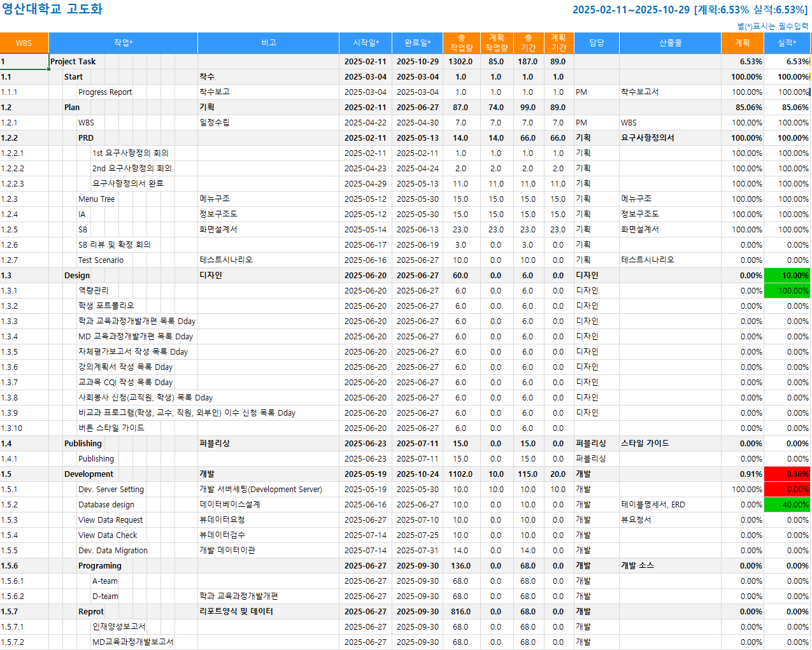
Task: Click the green 10.00% cell in Design row
Action: [x=787, y=276]
